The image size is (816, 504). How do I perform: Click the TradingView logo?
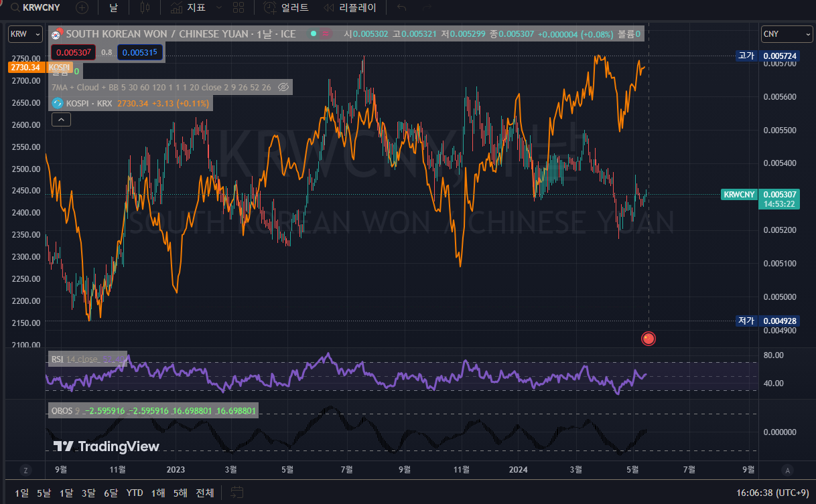107,446
